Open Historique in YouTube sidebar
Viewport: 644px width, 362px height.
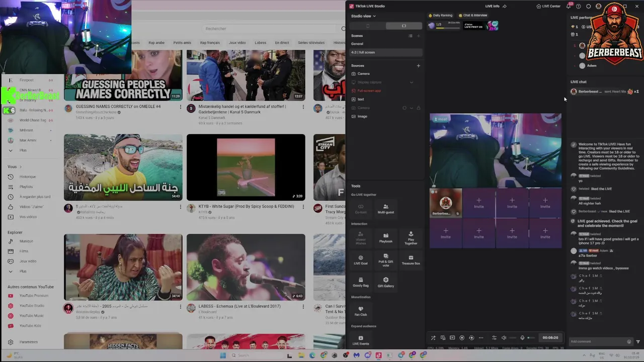tap(28, 176)
